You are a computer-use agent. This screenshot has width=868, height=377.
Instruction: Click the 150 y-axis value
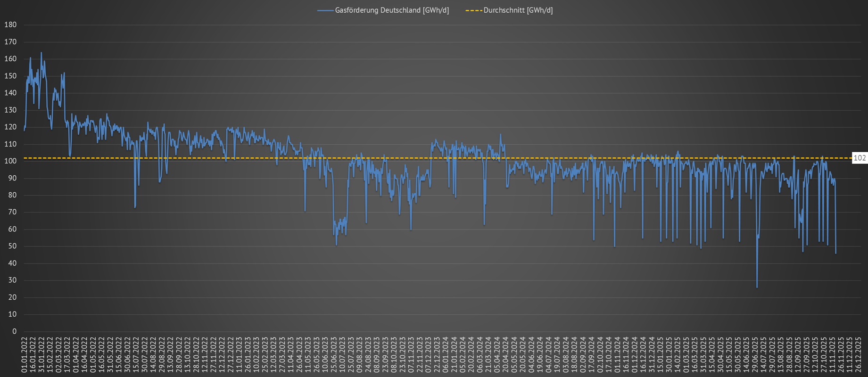click(10, 76)
